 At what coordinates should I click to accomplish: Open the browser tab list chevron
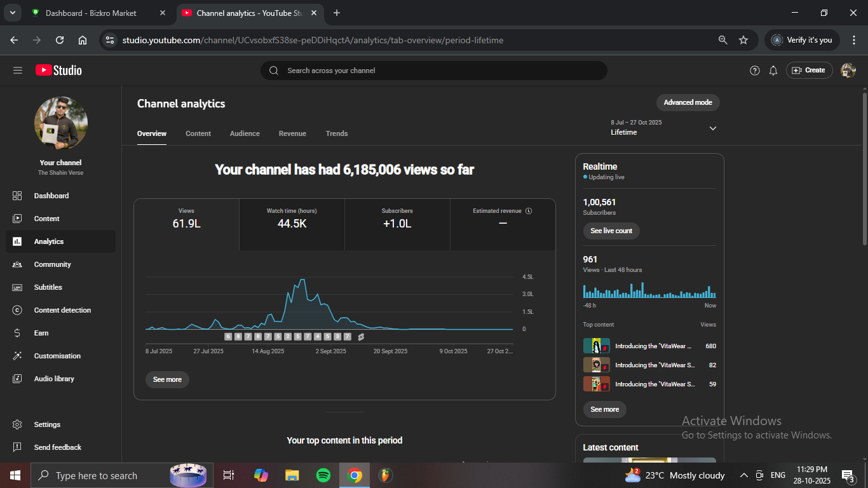pyautogui.click(x=12, y=13)
